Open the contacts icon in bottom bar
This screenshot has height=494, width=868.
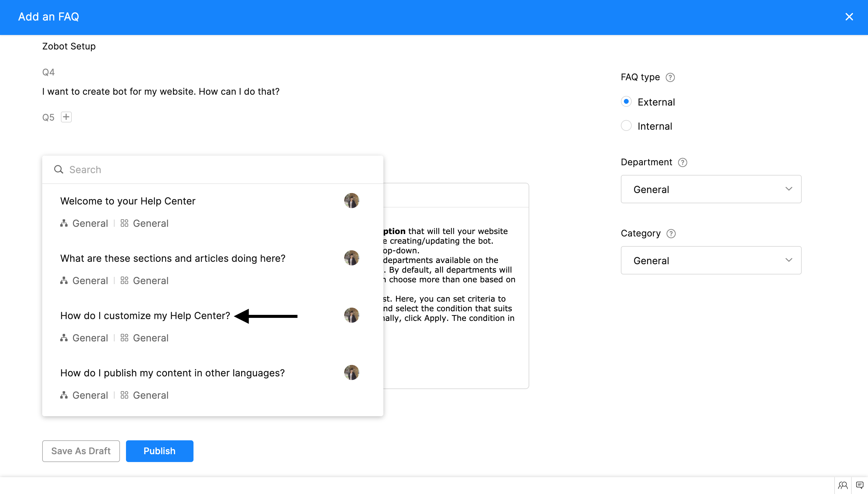(x=843, y=485)
